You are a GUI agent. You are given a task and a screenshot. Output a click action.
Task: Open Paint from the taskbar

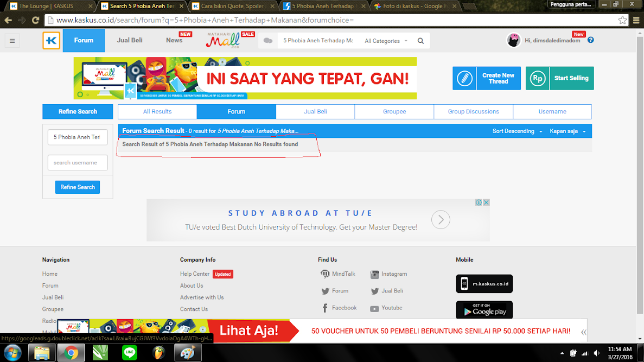pos(188,353)
